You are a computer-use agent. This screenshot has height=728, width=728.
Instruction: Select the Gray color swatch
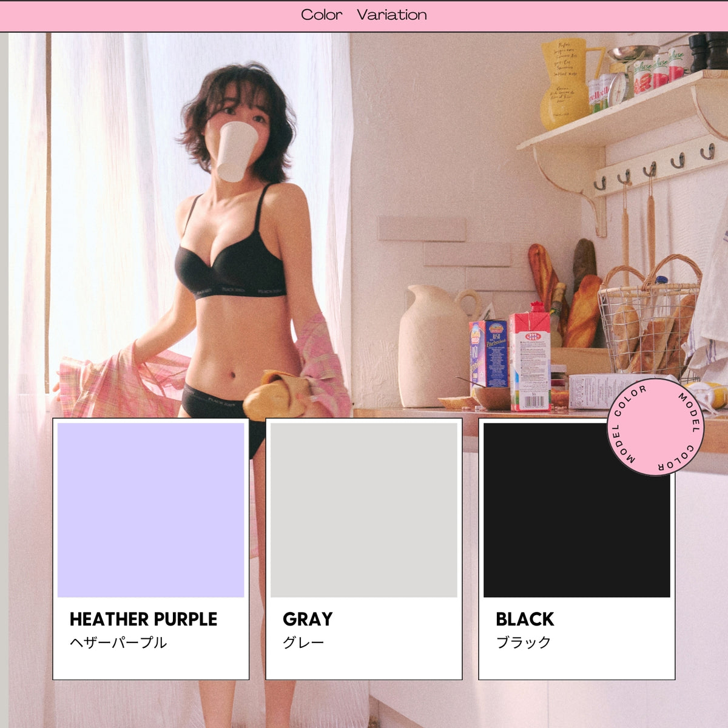point(364,510)
